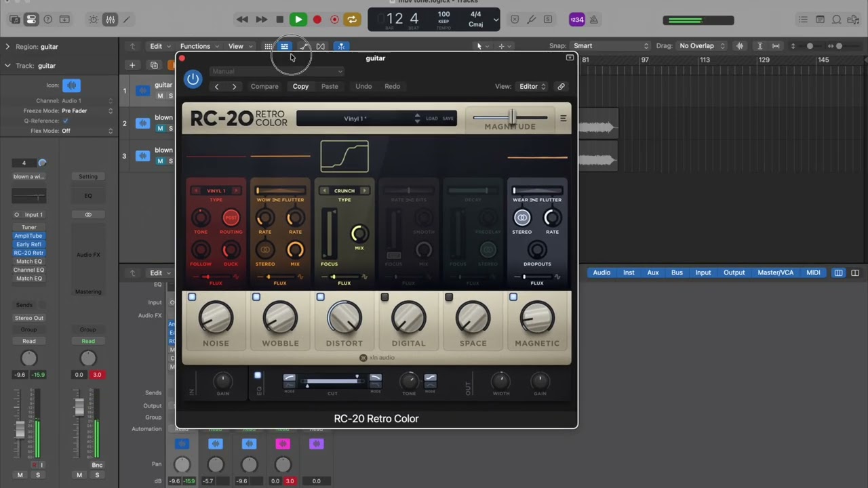The image size is (868, 488).
Task: Rewind the playhead
Action: (x=242, y=20)
